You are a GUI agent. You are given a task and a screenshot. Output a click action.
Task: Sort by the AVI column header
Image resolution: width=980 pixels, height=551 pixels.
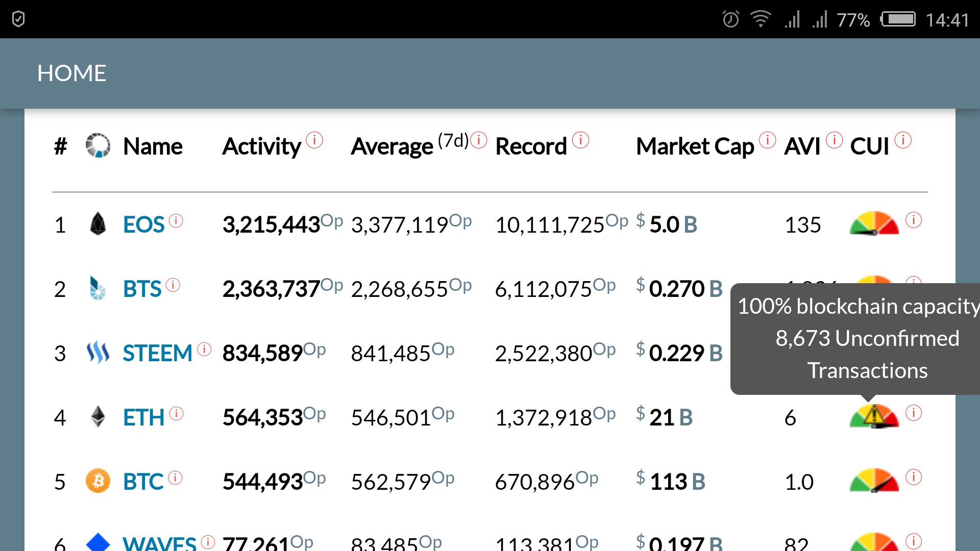802,146
